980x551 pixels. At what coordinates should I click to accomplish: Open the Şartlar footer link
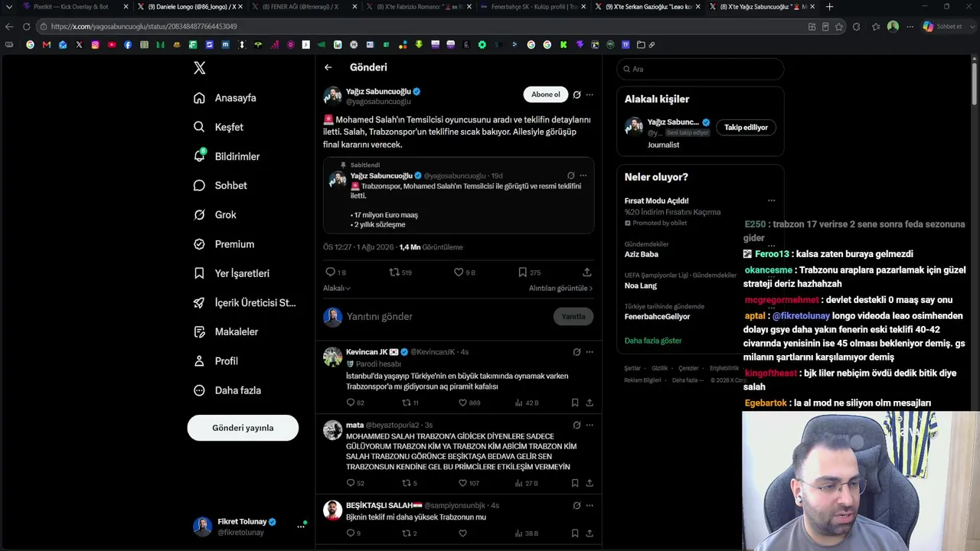coord(632,368)
